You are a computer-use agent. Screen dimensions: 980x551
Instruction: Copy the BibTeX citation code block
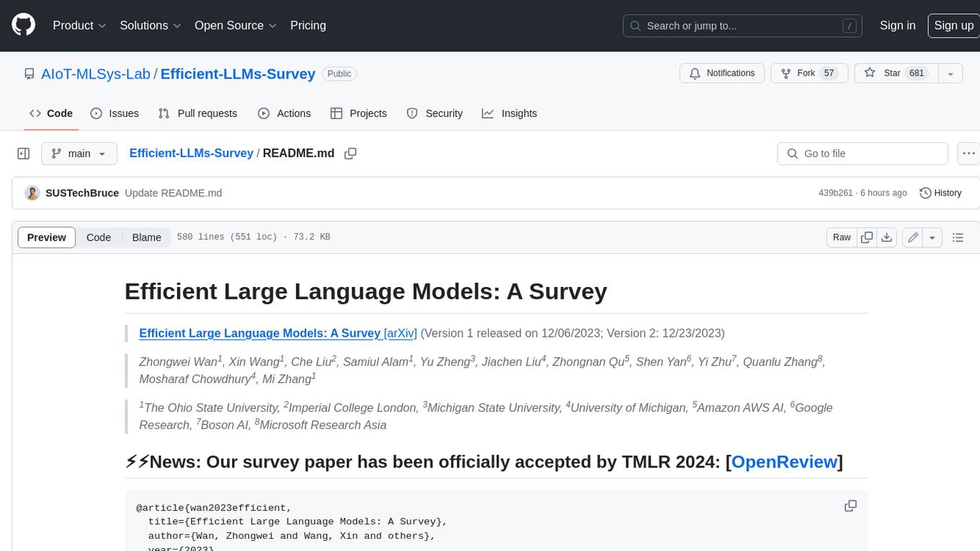point(851,506)
